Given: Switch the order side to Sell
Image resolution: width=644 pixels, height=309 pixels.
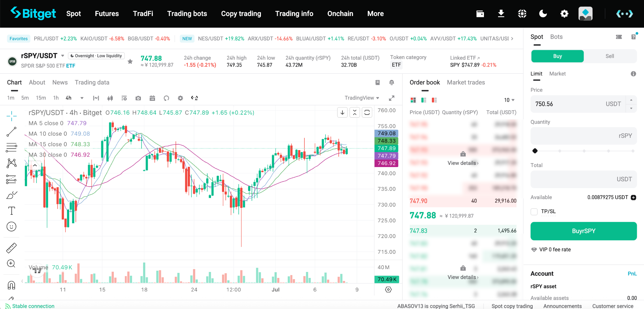Looking at the screenshot, I should 610,56.
